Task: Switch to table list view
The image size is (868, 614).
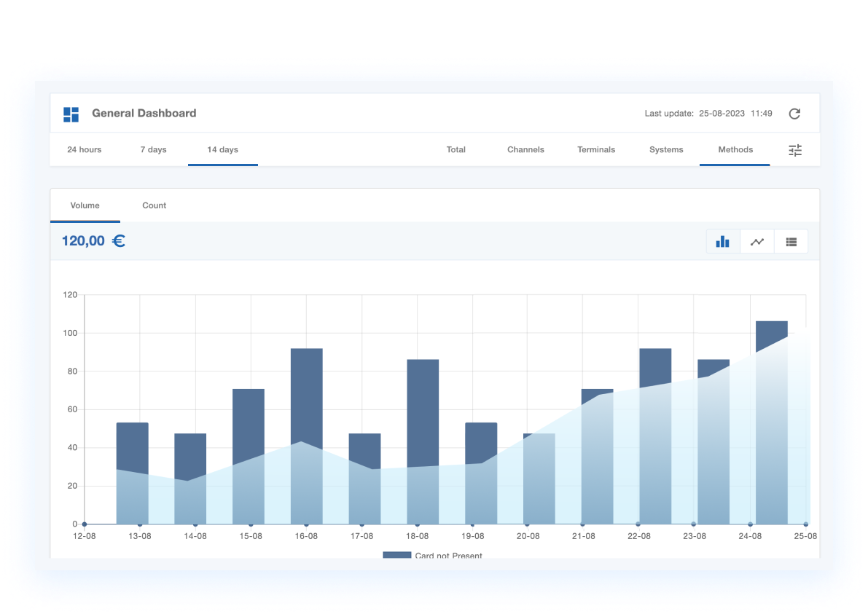Action: [791, 242]
